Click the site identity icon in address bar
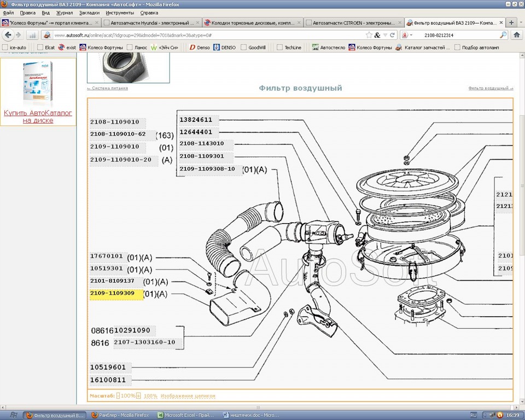The width and height of the screenshot is (525, 420). tap(47, 35)
